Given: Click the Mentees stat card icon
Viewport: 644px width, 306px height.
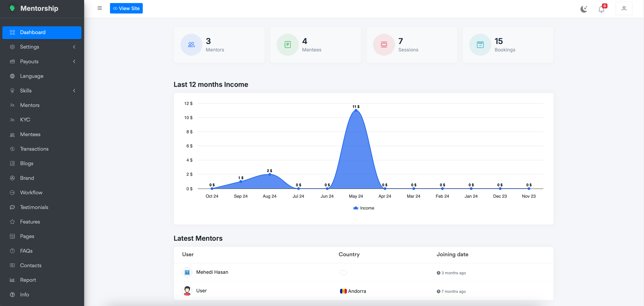Looking at the screenshot, I should (x=288, y=45).
